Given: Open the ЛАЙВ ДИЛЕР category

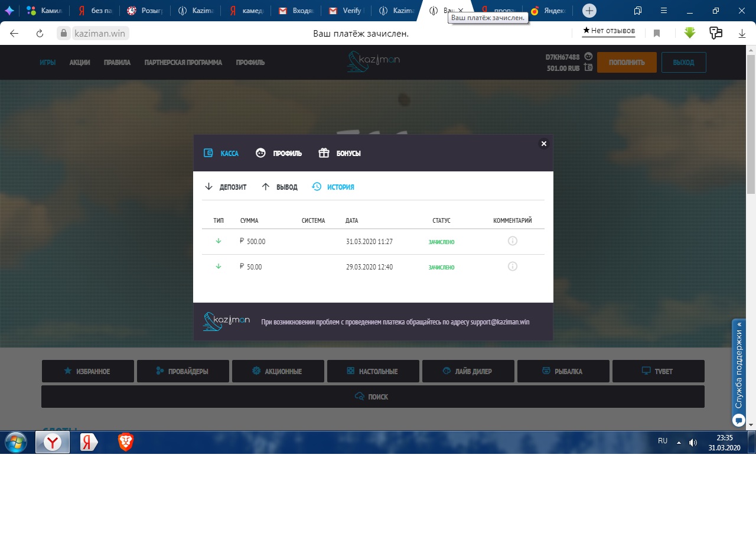Looking at the screenshot, I should pos(468,371).
